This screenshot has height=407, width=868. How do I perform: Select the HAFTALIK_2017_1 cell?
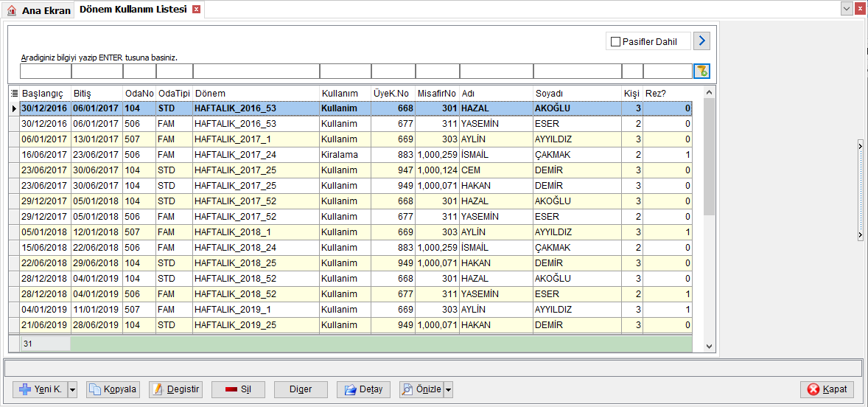256,139
